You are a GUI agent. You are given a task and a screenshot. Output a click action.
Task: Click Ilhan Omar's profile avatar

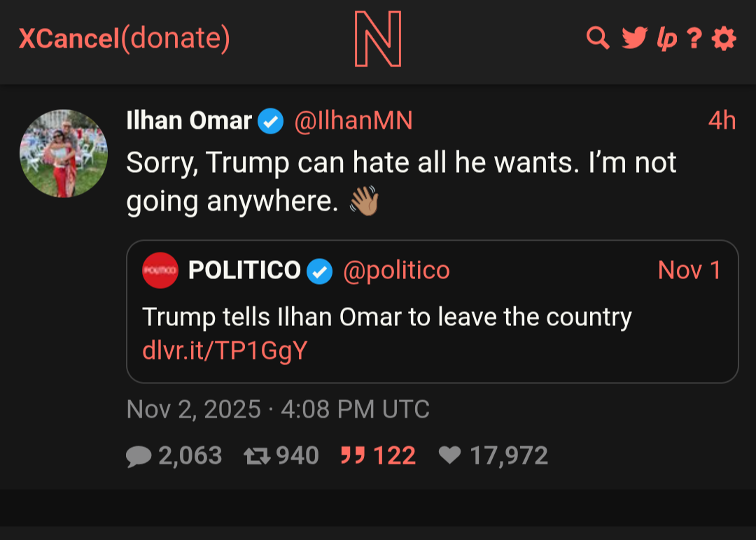coord(64,153)
